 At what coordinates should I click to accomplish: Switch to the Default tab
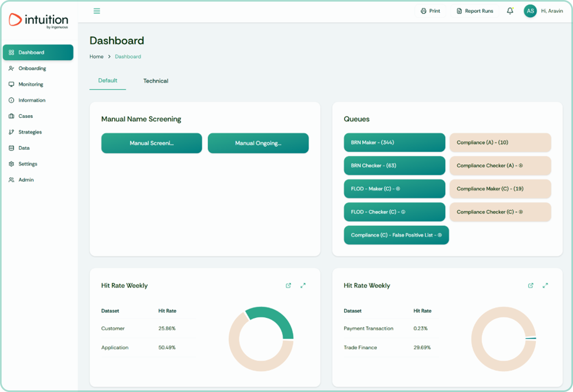tap(108, 81)
